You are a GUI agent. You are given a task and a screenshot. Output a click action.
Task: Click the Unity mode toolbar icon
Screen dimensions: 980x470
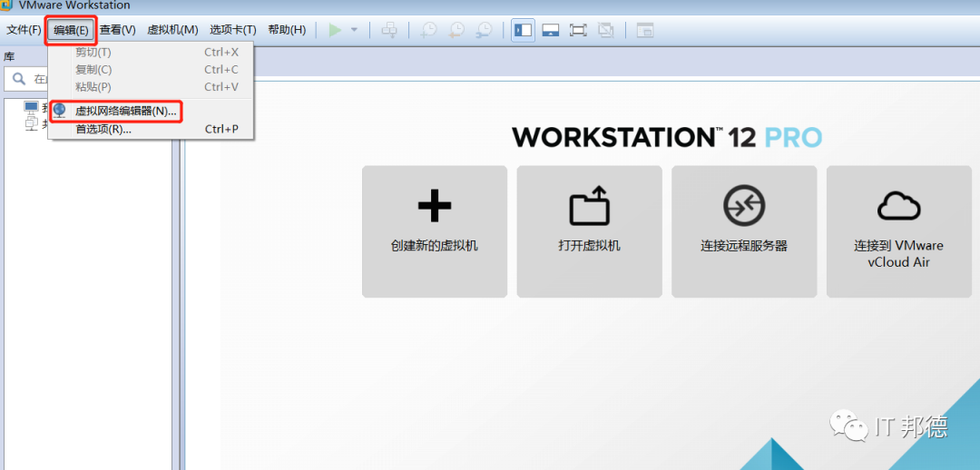click(x=605, y=30)
